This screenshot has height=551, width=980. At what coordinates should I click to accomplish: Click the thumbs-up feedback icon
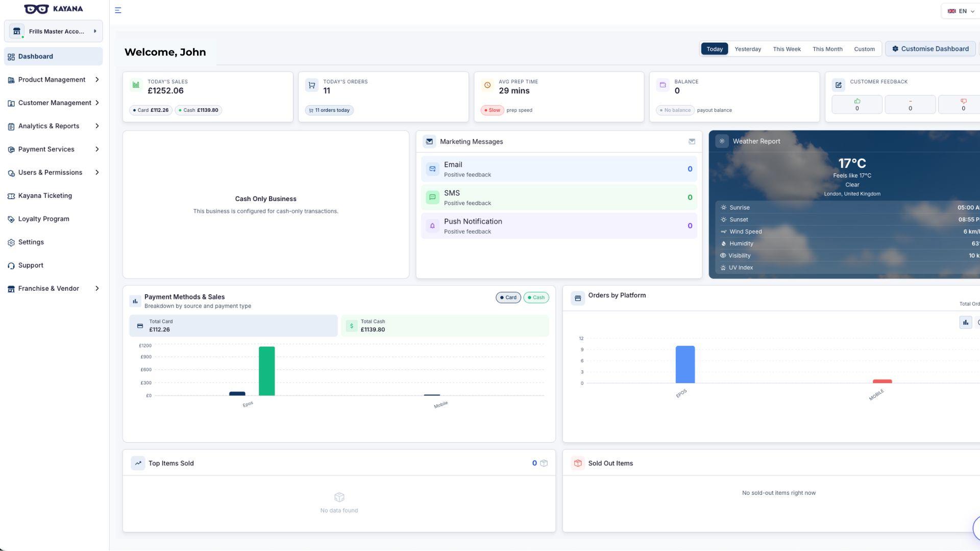click(857, 101)
